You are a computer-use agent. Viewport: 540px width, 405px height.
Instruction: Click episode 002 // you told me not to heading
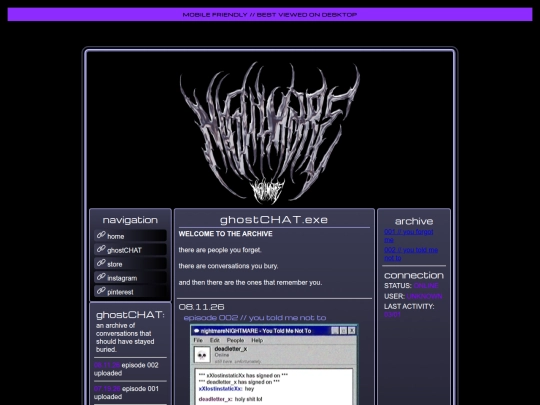(x=255, y=318)
